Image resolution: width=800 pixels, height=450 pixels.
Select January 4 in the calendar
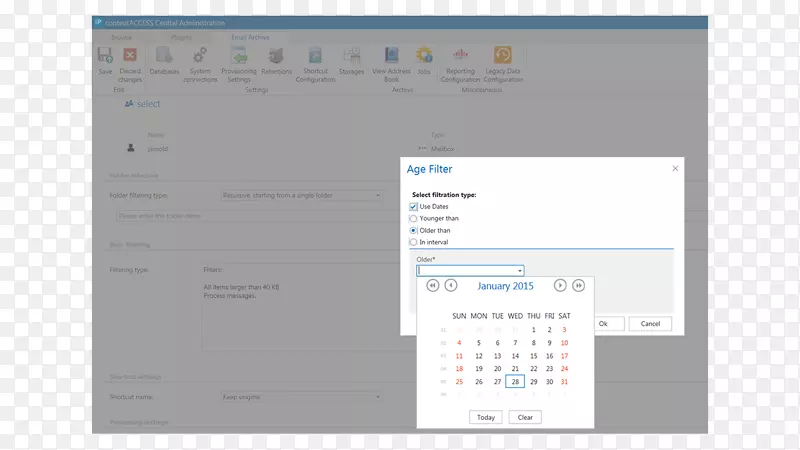[459, 343]
